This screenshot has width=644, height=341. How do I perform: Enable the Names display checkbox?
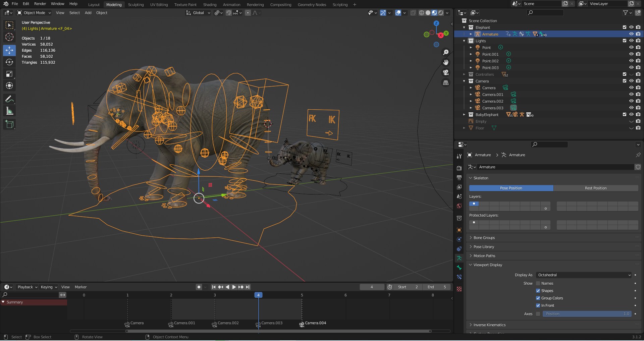[538, 283]
